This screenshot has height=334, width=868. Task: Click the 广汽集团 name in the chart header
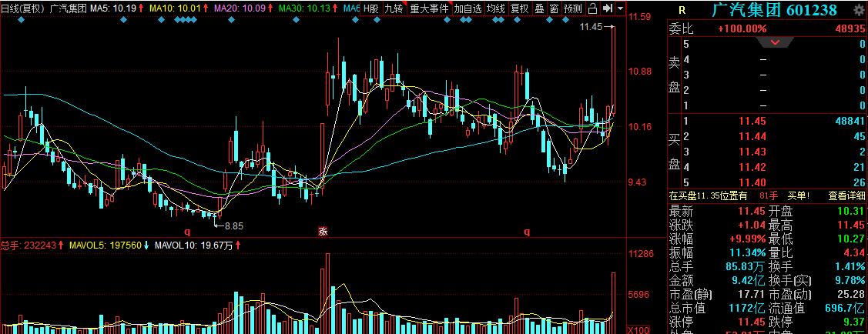point(68,8)
